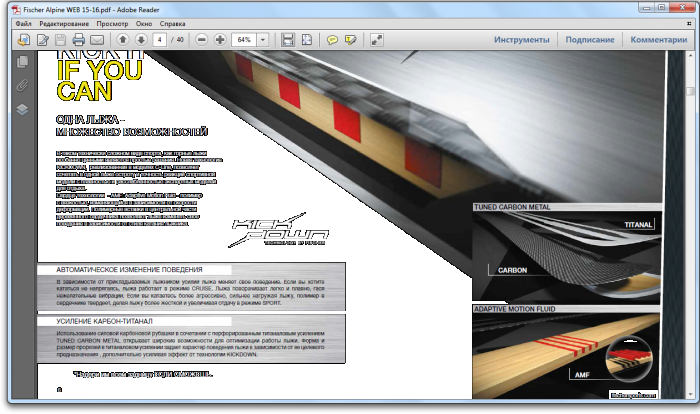Open the Файл menu

[24, 21]
